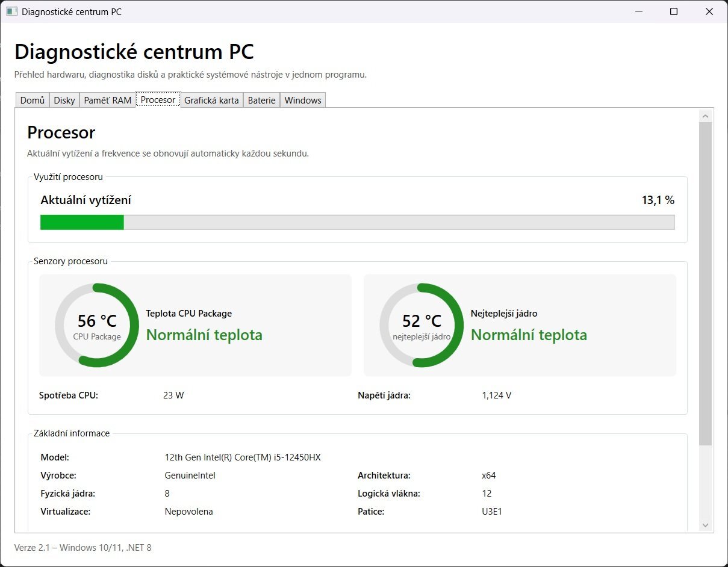
Task: Open the Disky tab
Action: (64, 101)
